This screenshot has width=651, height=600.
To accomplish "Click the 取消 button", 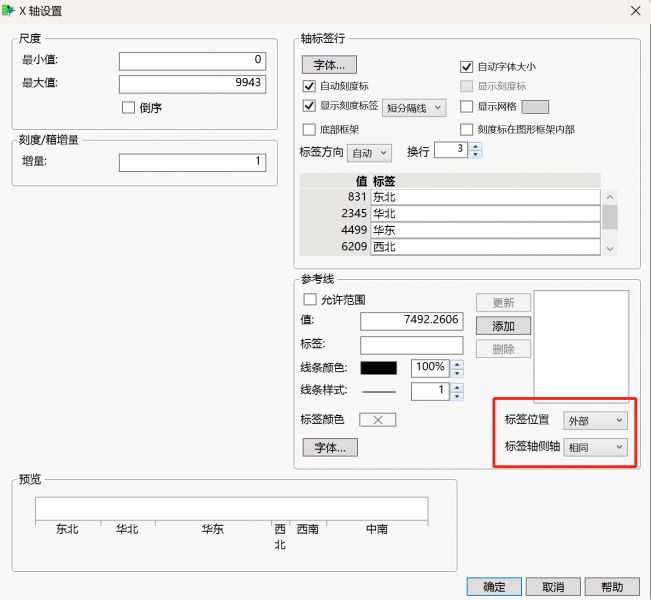I will [x=553, y=587].
